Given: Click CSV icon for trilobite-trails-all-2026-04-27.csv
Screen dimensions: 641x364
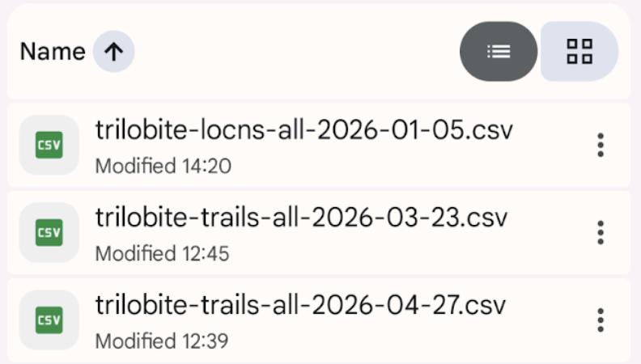Looking at the screenshot, I should point(49,320).
